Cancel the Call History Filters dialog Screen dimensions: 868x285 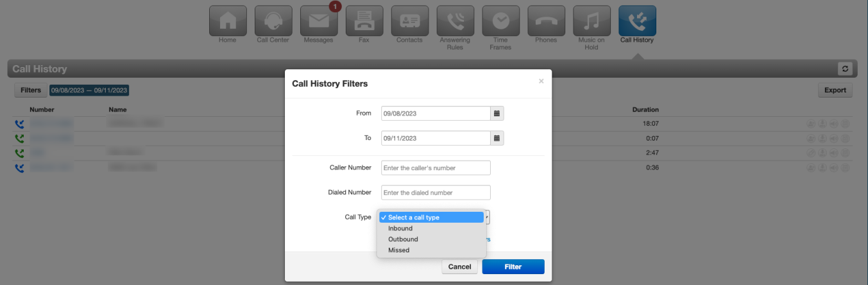tap(459, 266)
